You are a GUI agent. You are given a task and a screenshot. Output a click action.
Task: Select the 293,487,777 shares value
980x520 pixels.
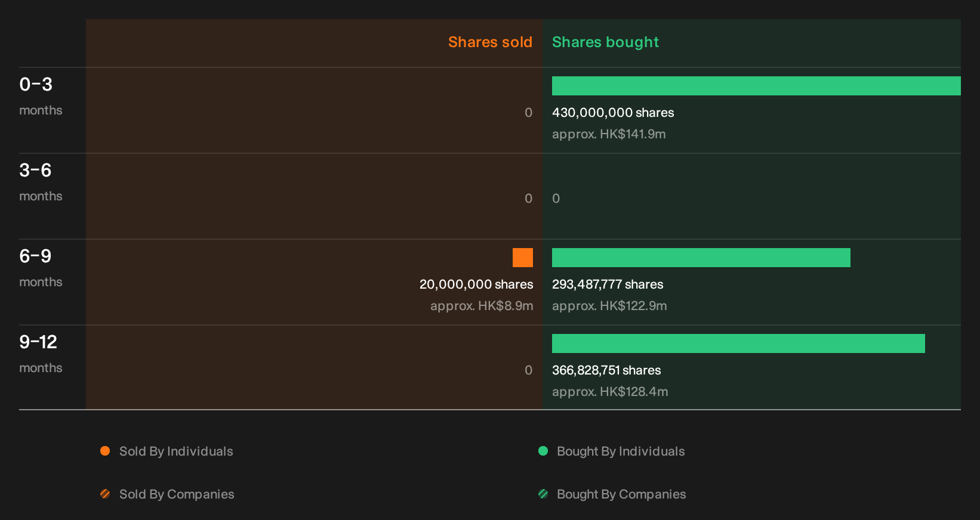(608, 284)
